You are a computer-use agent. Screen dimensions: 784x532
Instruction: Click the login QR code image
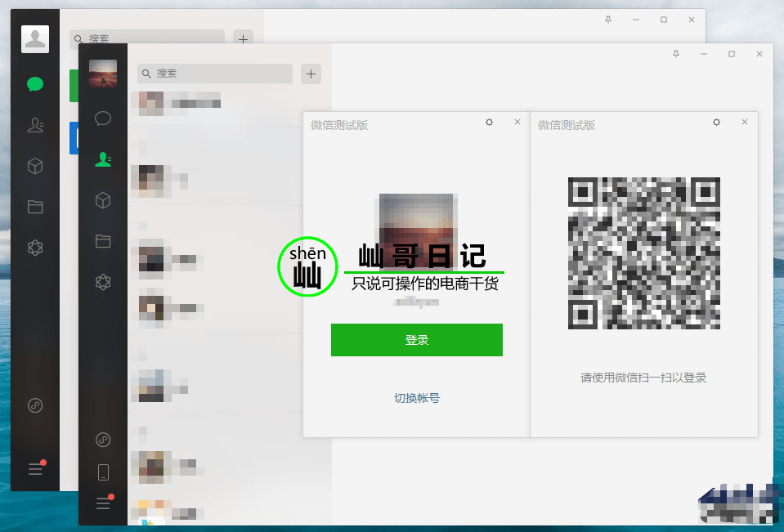(644, 253)
